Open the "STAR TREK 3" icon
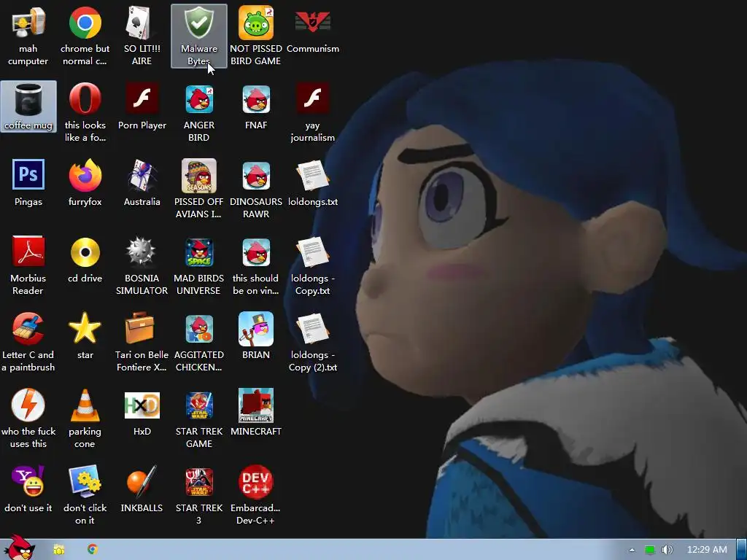 point(198,496)
